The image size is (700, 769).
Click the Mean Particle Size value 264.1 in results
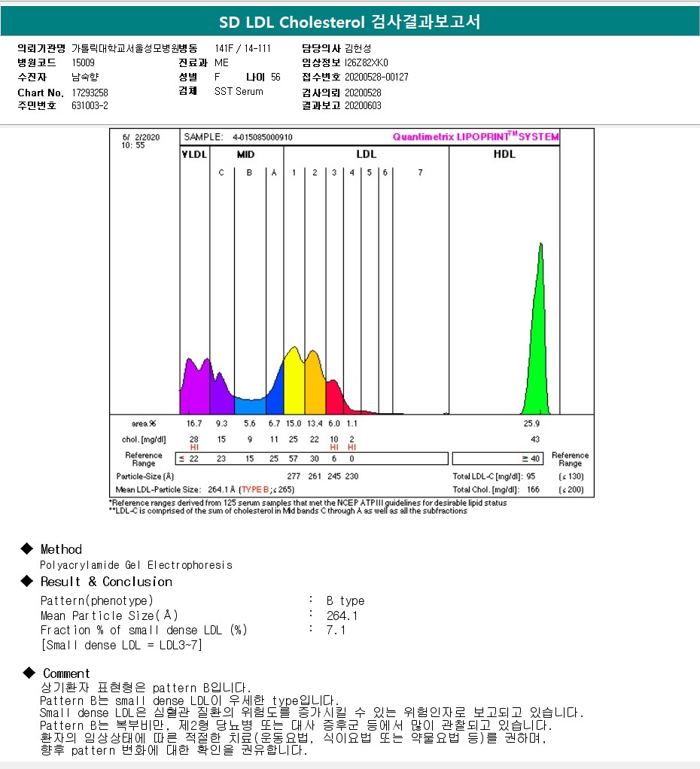(x=342, y=616)
